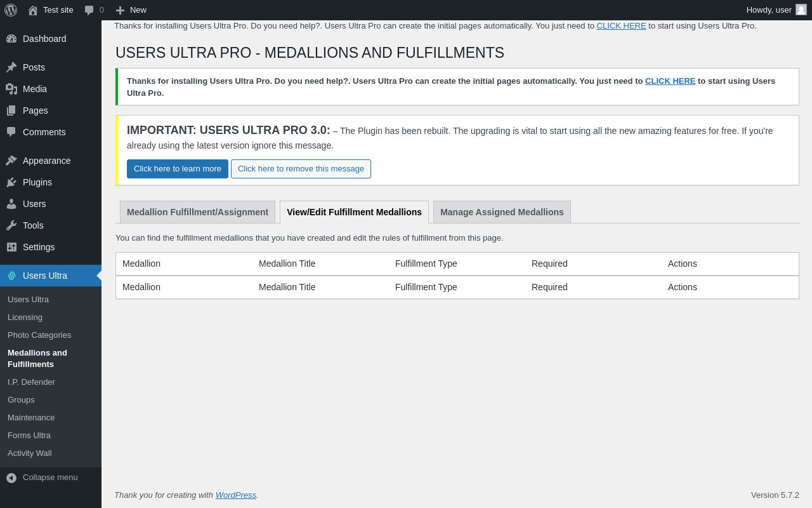Image resolution: width=812 pixels, height=508 pixels.
Task: Click the Dashboard gauge icon
Action: (x=11, y=39)
